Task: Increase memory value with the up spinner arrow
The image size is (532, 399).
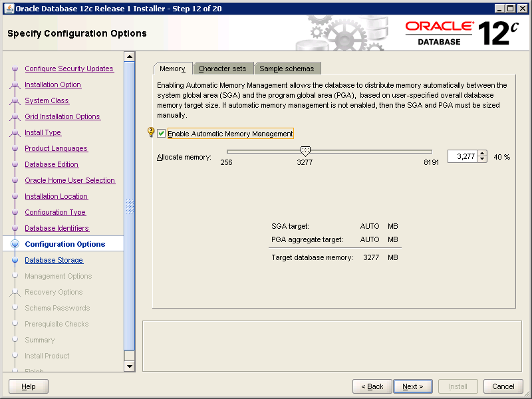Action: [482, 154]
